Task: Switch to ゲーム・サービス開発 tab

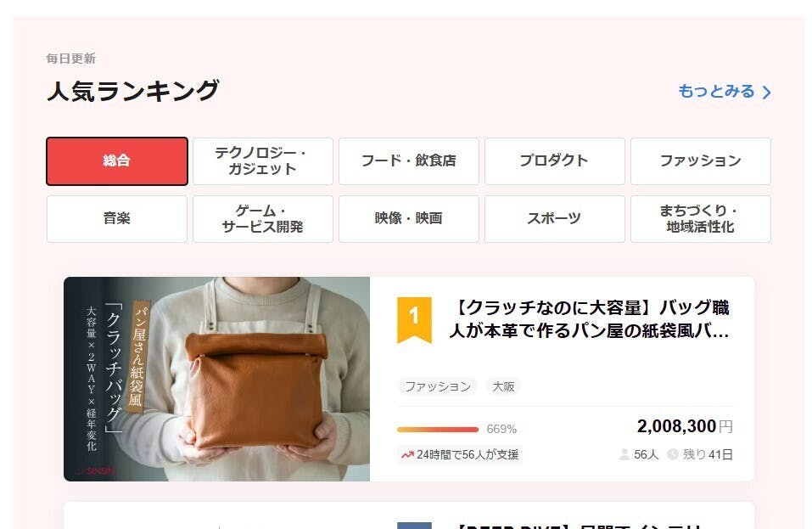Action: [x=262, y=218]
